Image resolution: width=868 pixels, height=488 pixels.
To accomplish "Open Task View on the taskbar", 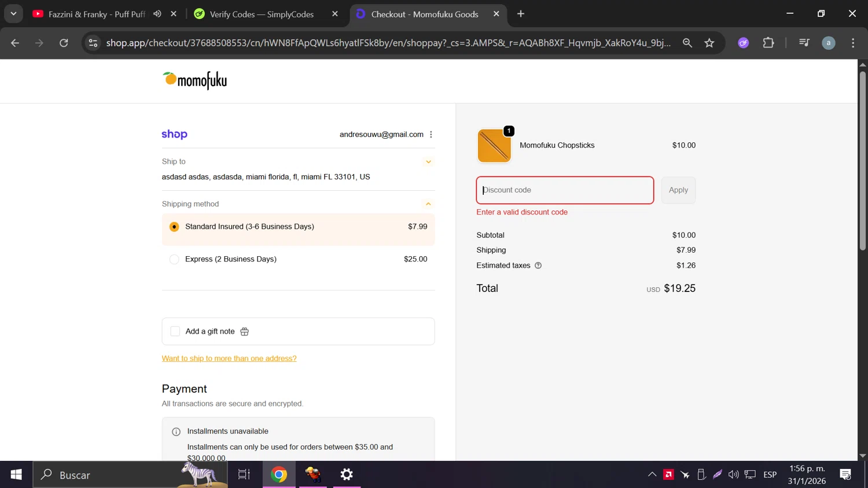I will (x=244, y=475).
